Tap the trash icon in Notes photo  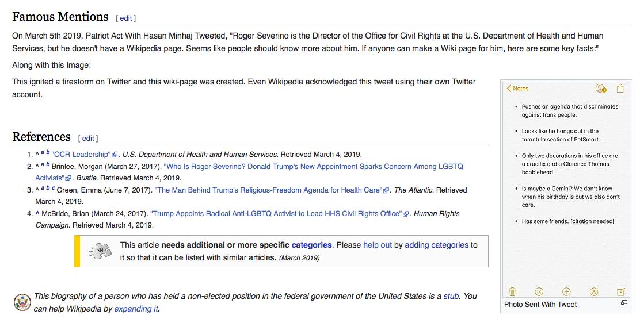513,291
